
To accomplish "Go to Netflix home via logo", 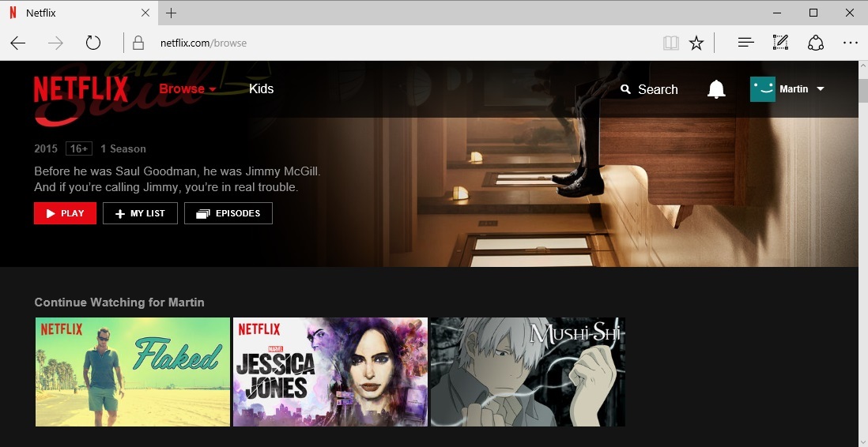I will coord(81,89).
